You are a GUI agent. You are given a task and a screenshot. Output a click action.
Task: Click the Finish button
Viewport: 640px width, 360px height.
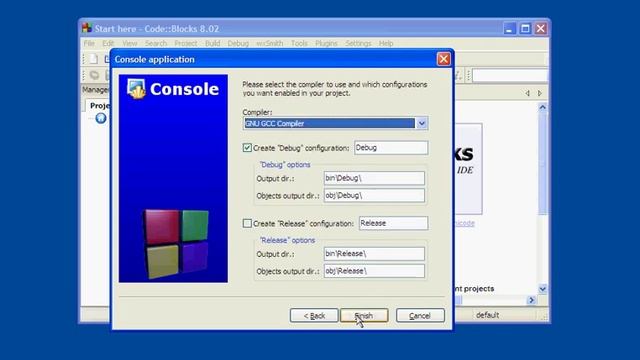click(x=364, y=316)
